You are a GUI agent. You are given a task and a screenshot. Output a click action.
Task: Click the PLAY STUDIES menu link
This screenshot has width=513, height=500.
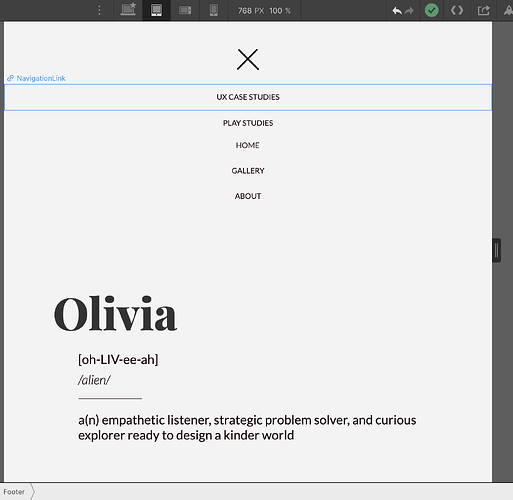coord(248,123)
